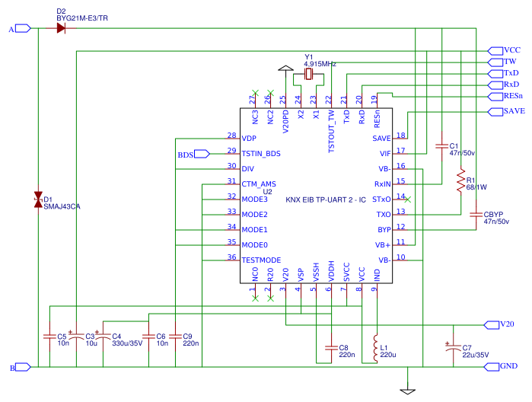Screen dimensions: 532x402
Task: Click the VDP pin 28 label
Action: 249,139
